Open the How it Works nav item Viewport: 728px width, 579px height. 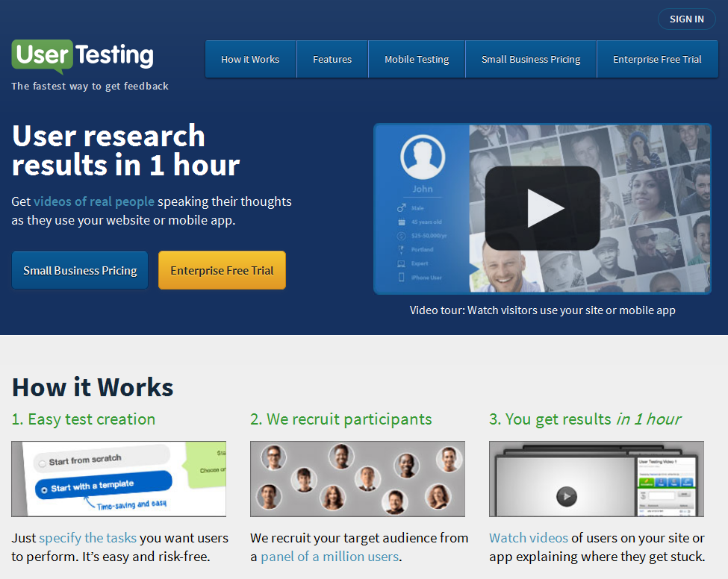[x=250, y=60]
